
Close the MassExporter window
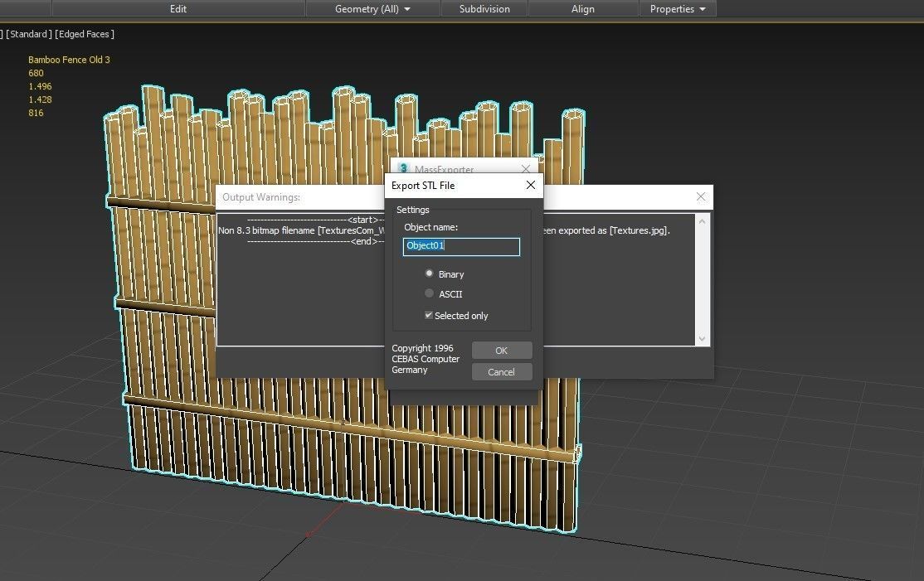pos(526,169)
